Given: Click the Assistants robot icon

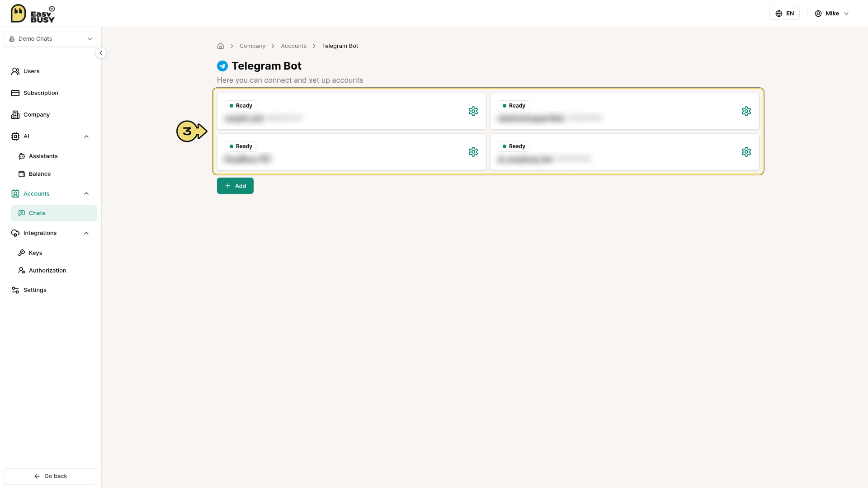Looking at the screenshot, I should [22, 156].
